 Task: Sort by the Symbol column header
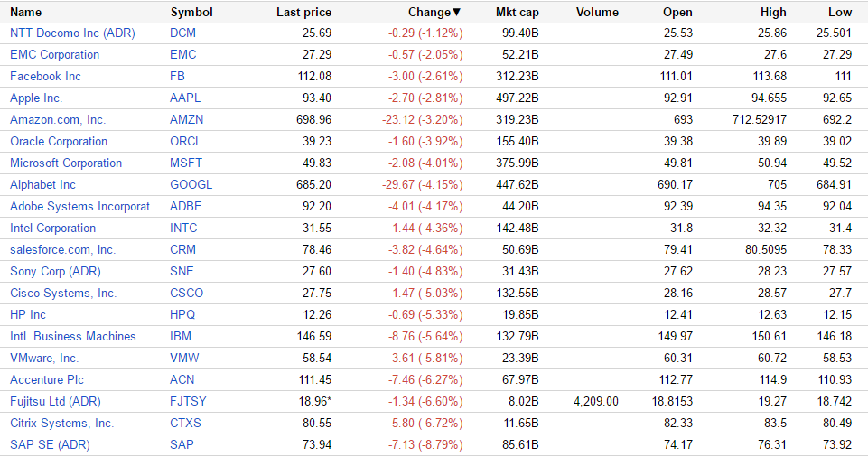pyautogui.click(x=191, y=13)
